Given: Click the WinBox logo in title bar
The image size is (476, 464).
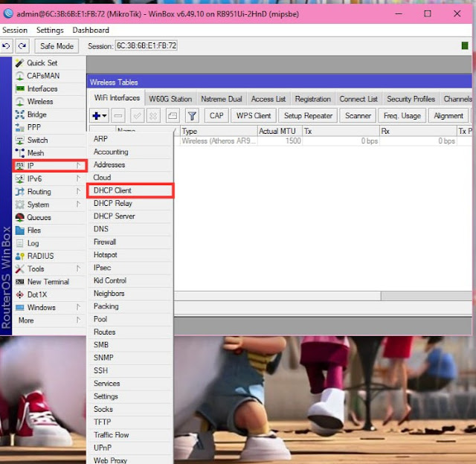Looking at the screenshot, I should [8, 13].
